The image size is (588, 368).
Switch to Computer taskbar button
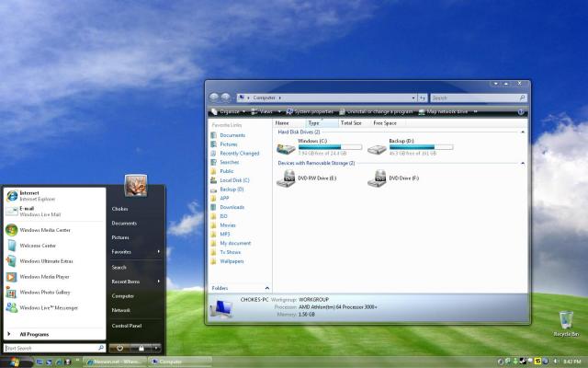tap(180, 362)
